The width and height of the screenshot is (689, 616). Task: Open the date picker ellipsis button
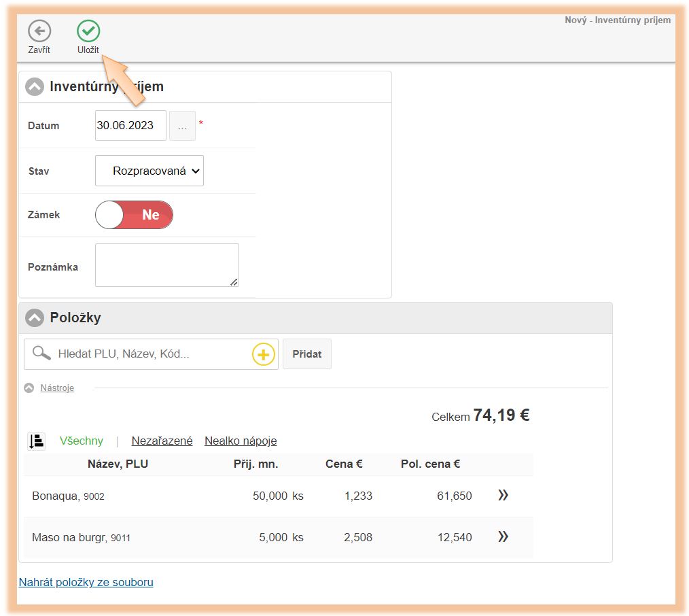182,126
